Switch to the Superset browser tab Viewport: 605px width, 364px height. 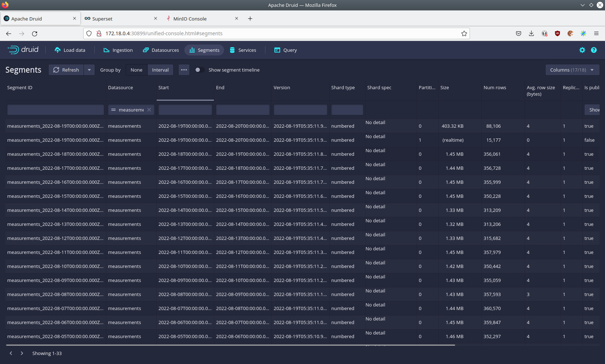tap(102, 19)
